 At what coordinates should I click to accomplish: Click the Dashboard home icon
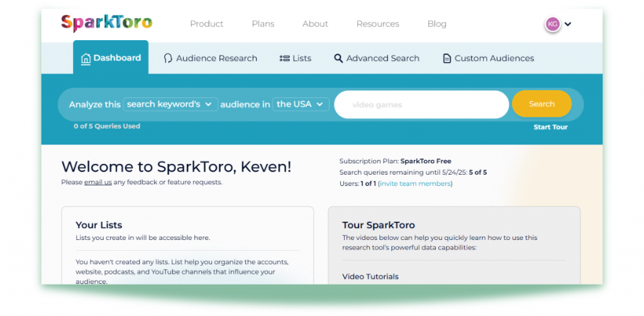(86, 58)
